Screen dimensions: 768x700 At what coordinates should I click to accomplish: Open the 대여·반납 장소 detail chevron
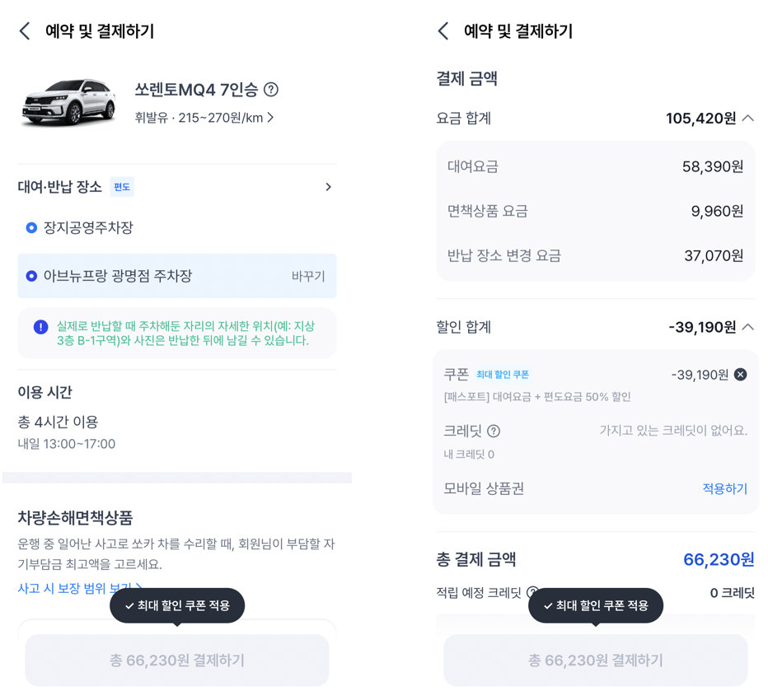(329, 187)
